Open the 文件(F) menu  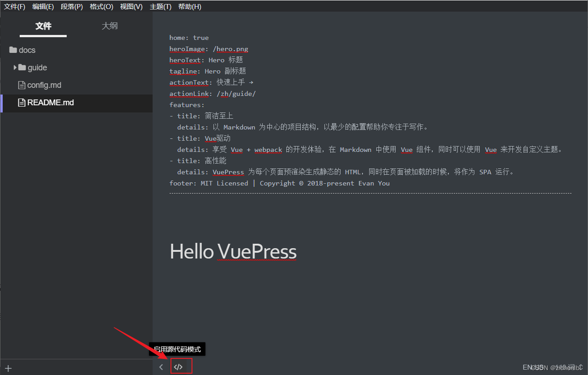point(15,7)
